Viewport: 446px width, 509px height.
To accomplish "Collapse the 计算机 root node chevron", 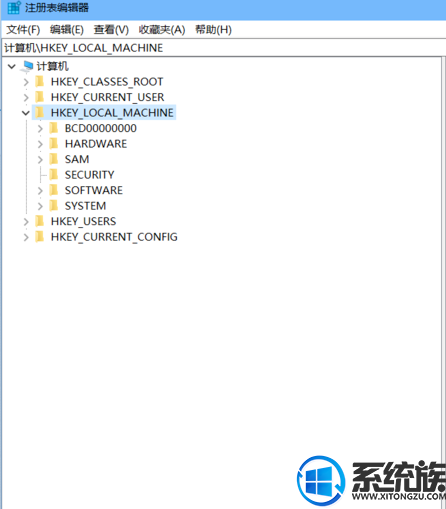I will [x=12, y=66].
